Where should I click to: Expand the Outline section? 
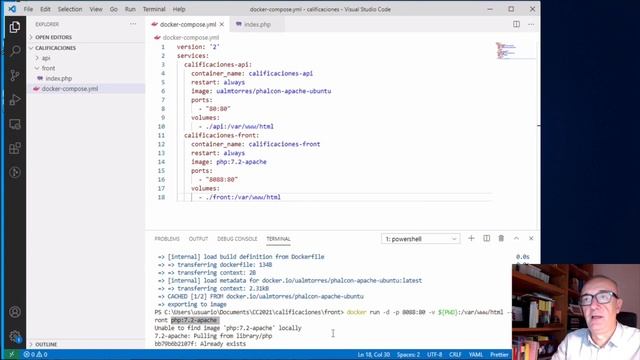point(46,344)
